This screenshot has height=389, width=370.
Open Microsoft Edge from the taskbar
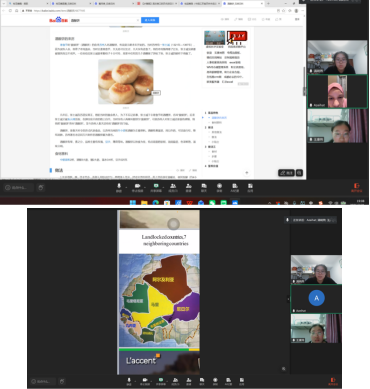155,202
